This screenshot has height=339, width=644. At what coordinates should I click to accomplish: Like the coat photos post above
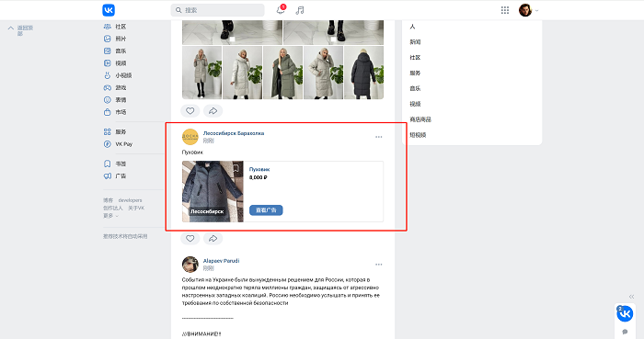coord(190,110)
